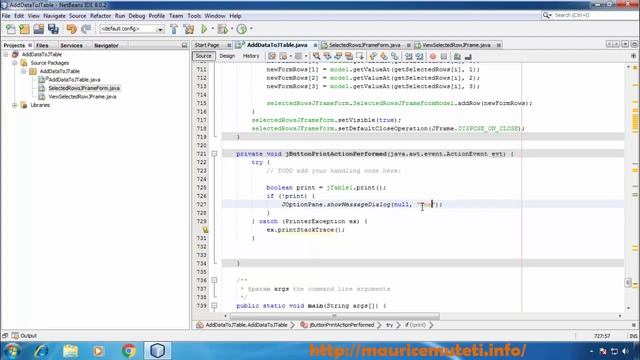Open the ViewSelectedRowJFrame.java editor tab
Image resolution: width=640 pixels, height=360 pixels.
[456, 45]
